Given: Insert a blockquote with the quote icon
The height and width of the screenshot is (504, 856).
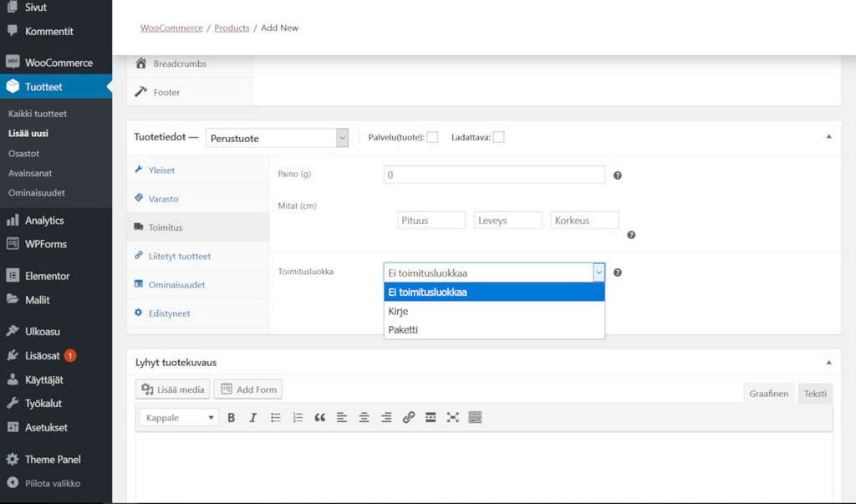Looking at the screenshot, I should tap(319, 418).
